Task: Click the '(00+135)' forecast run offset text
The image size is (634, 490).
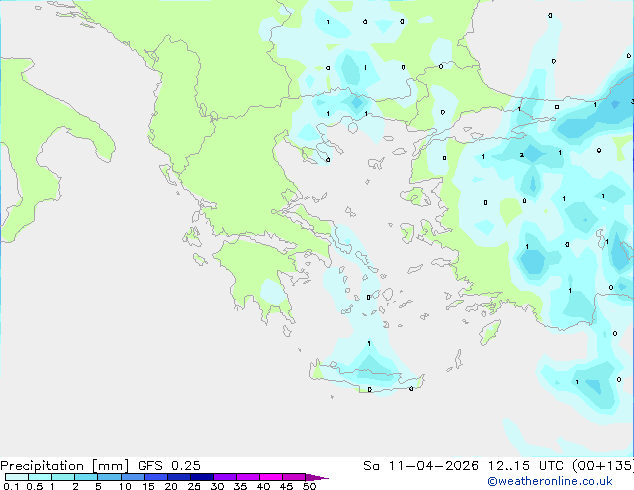Action: [603, 466]
